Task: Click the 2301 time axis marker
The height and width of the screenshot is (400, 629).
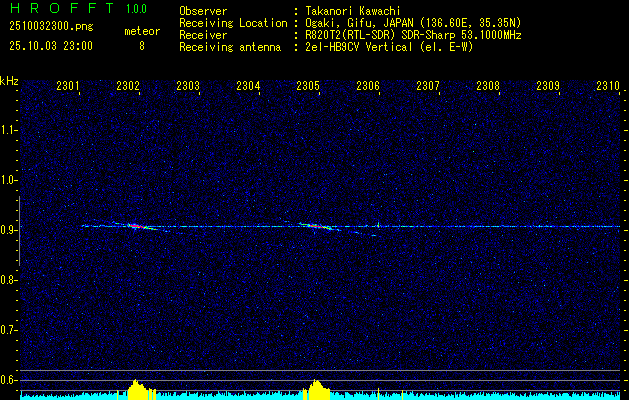Action: [x=68, y=86]
